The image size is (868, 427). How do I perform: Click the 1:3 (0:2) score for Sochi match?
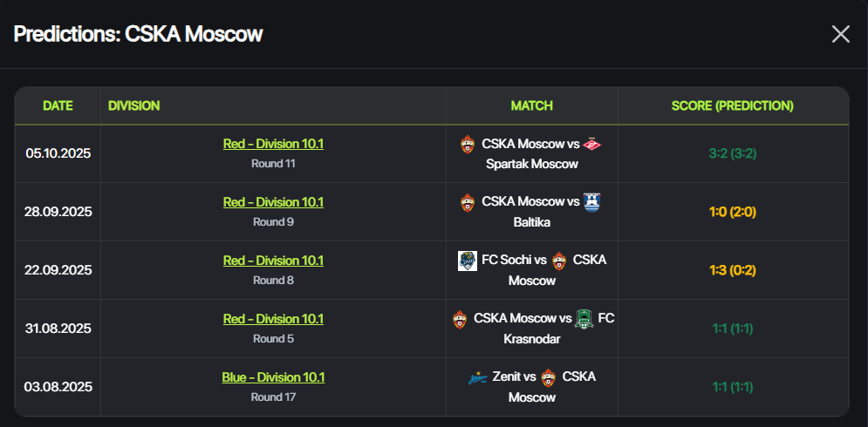click(732, 270)
